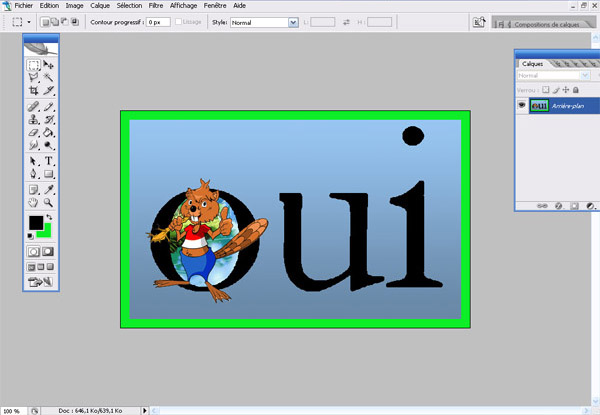Open the Compositions de calques tab
Viewport: 600px width, 415px height.
click(546, 24)
